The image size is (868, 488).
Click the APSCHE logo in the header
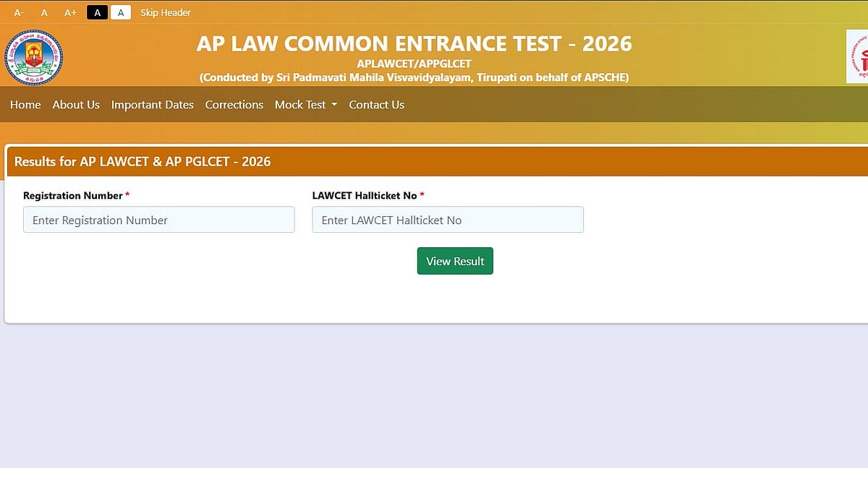point(858,56)
